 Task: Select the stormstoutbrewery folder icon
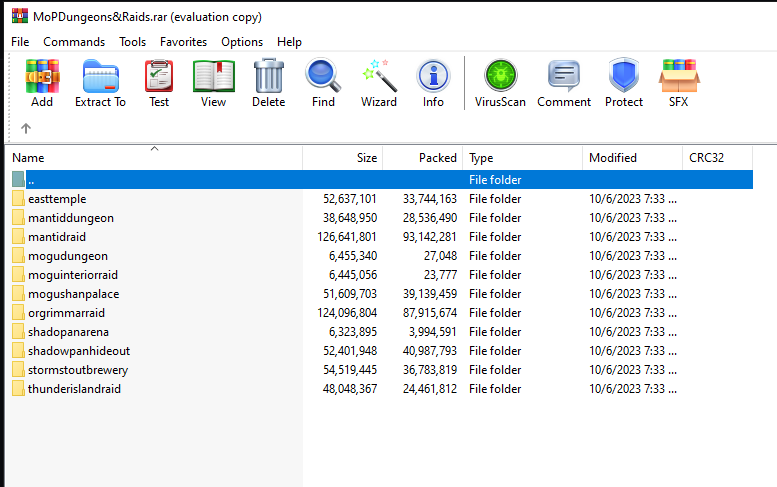[18, 370]
